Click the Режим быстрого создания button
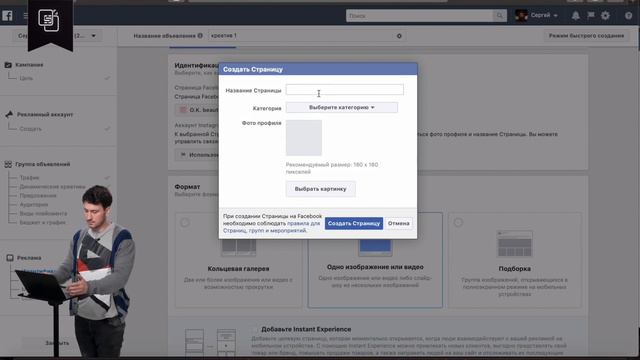The height and width of the screenshot is (360, 640). point(586,36)
